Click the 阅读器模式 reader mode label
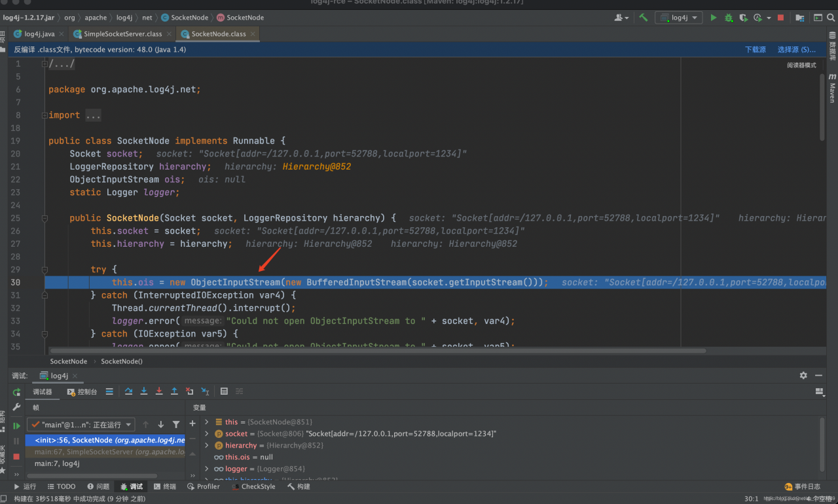 [x=801, y=65]
